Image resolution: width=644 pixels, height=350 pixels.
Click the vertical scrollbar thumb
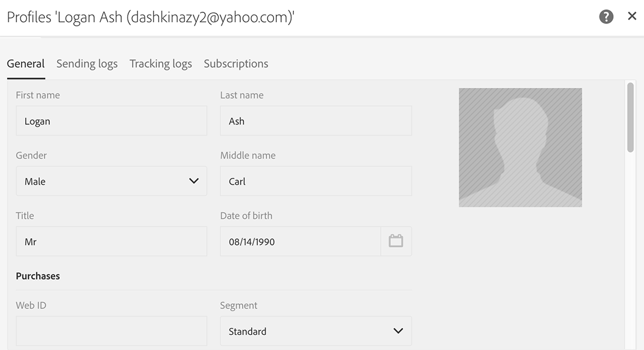click(x=631, y=118)
